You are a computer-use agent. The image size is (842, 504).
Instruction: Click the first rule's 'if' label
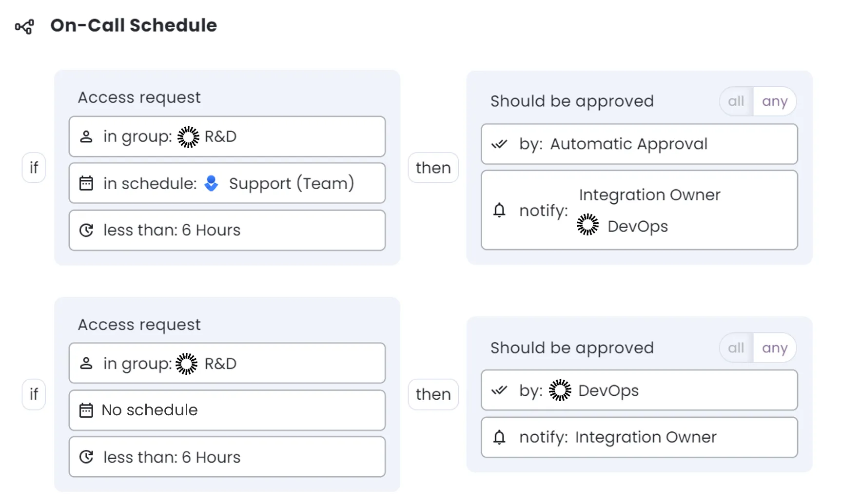pos(34,168)
